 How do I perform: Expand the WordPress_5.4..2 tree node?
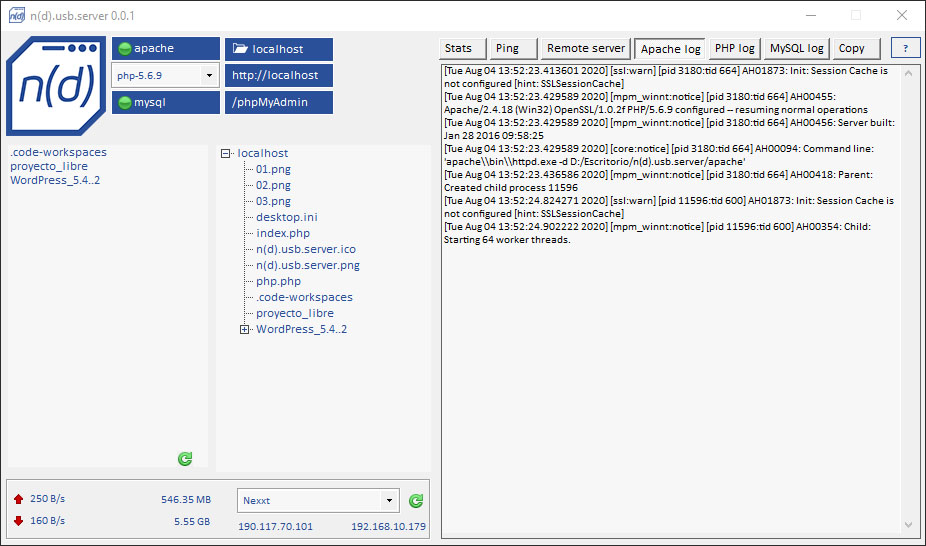click(x=244, y=329)
